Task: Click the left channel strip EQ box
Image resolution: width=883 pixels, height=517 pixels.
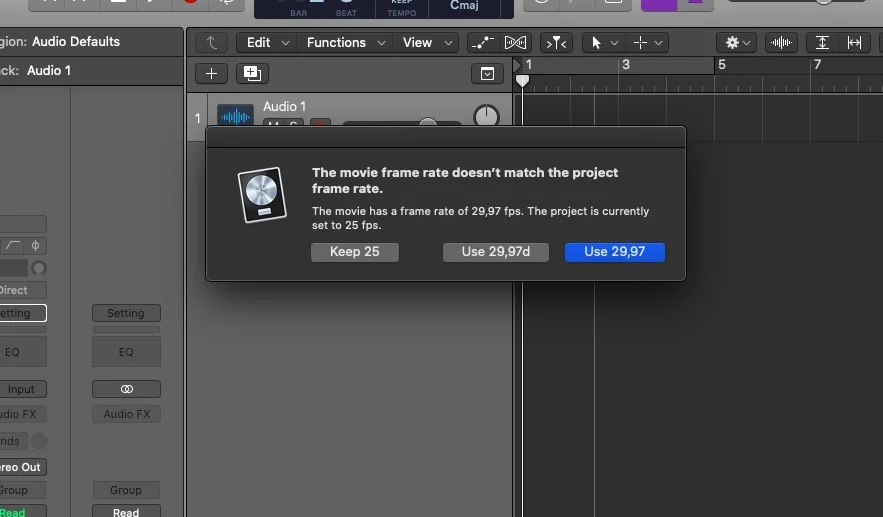Action: 23,352
